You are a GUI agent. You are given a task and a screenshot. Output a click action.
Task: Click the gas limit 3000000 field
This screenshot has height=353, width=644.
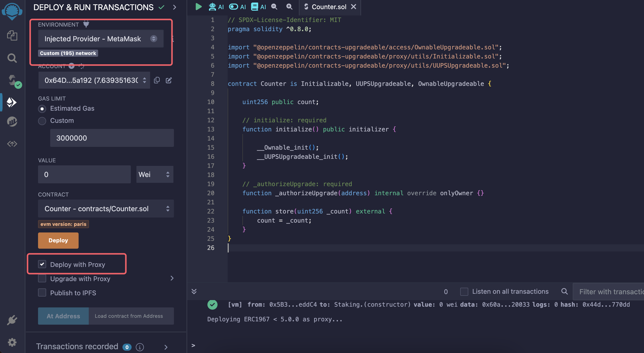point(112,138)
